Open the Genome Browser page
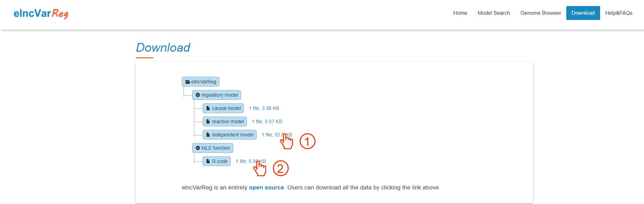 pos(541,13)
